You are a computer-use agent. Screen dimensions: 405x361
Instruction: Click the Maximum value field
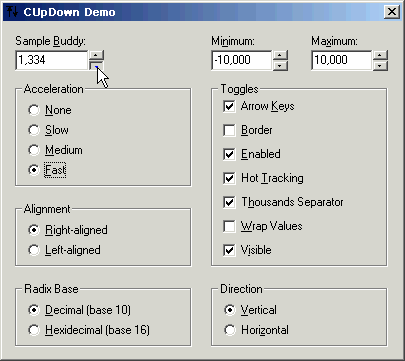click(342, 60)
